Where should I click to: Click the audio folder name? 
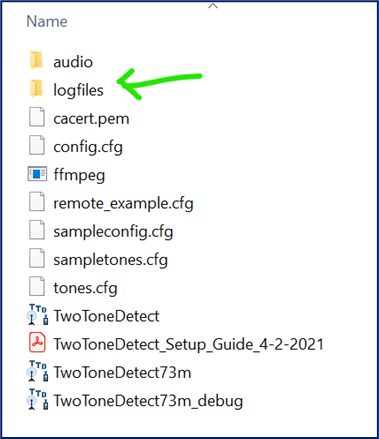pyautogui.click(x=73, y=62)
